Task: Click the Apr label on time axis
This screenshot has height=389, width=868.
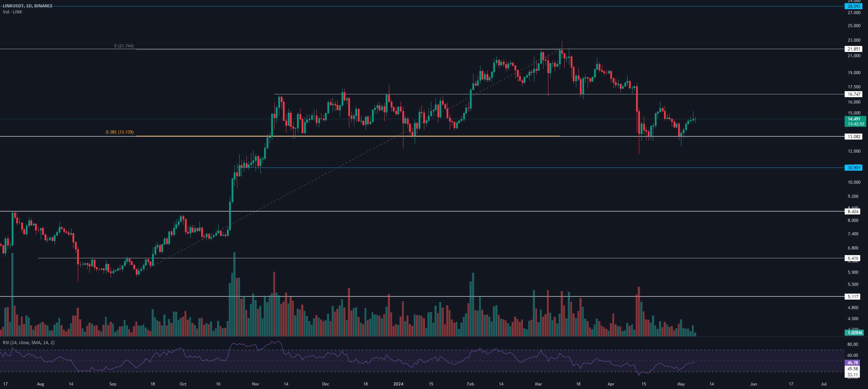Action: click(611, 384)
